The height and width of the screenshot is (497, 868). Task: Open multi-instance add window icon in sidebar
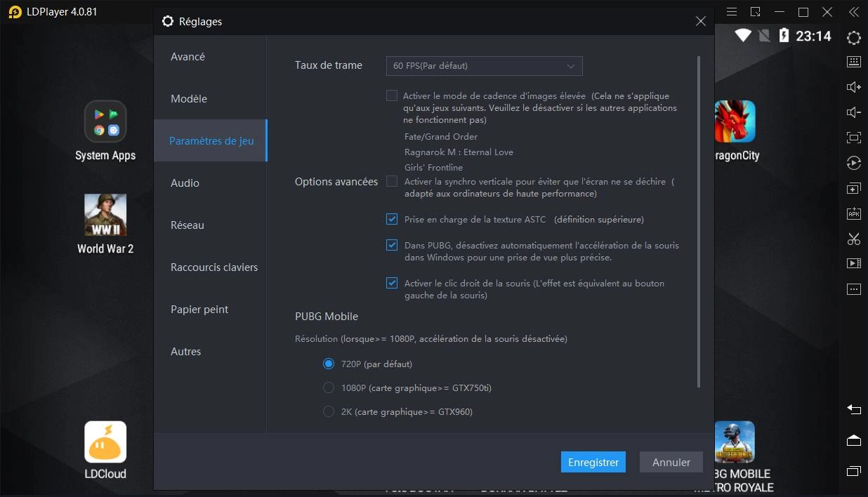(853, 188)
